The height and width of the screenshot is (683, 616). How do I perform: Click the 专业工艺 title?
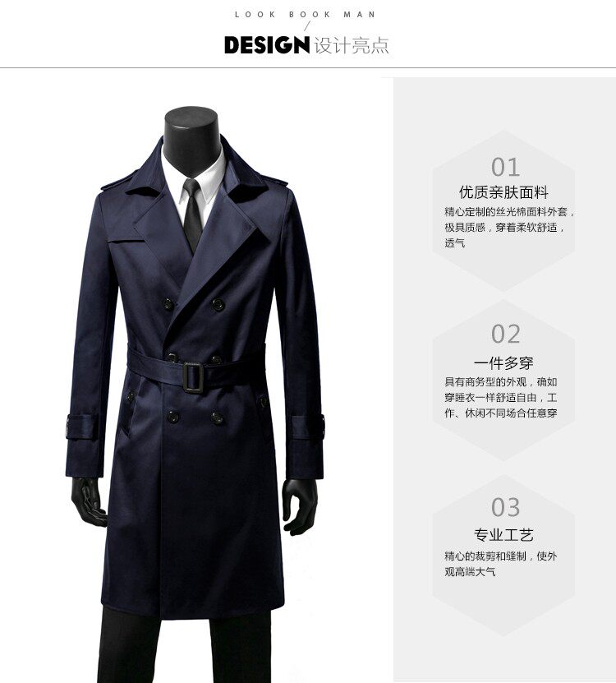(x=503, y=534)
